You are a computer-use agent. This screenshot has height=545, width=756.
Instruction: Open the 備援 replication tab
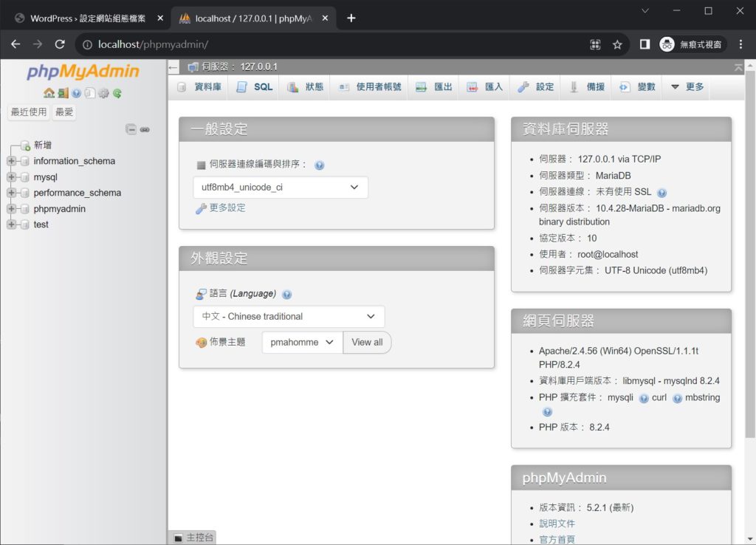pos(587,87)
